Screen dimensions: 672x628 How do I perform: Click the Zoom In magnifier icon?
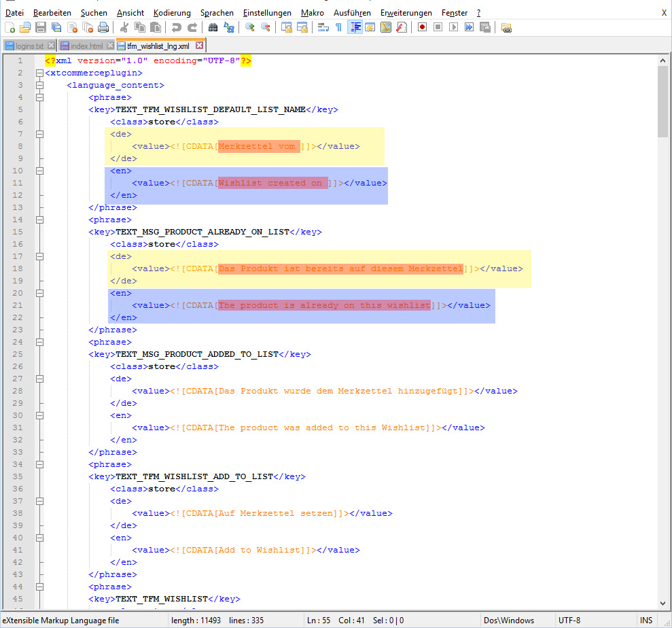[x=250, y=27]
